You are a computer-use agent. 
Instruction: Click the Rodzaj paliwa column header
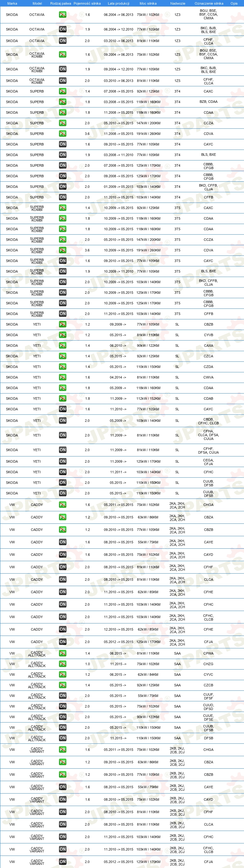(61, 3)
